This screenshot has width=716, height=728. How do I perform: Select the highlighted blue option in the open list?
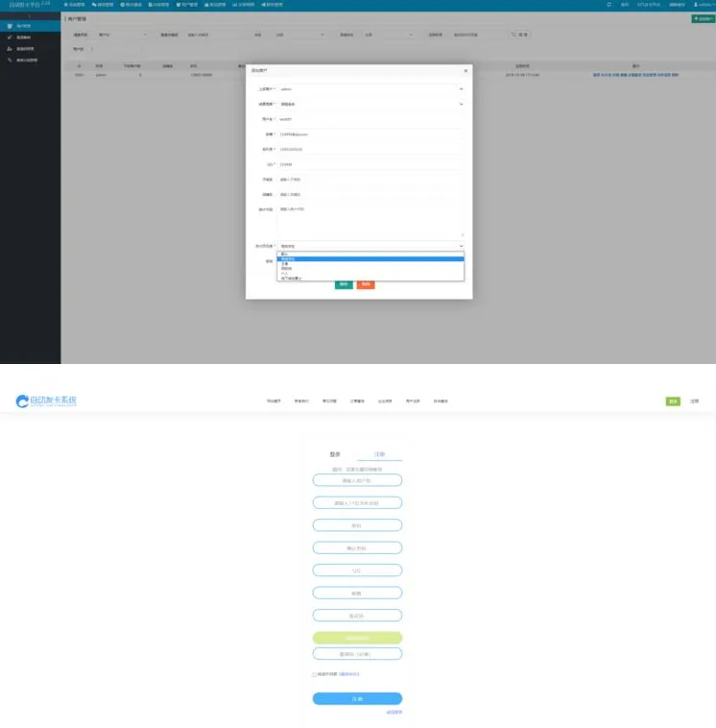[x=370, y=259]
